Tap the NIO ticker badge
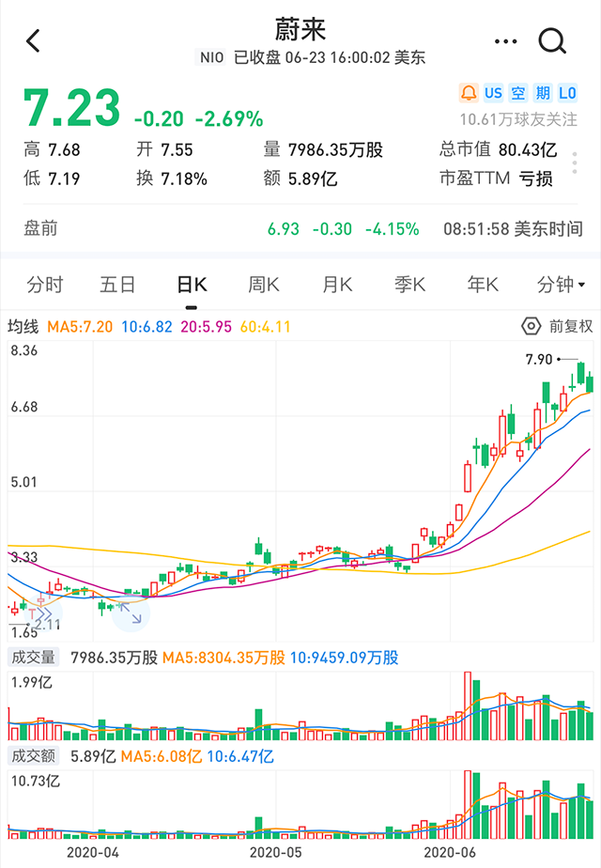 pos(211,57)
